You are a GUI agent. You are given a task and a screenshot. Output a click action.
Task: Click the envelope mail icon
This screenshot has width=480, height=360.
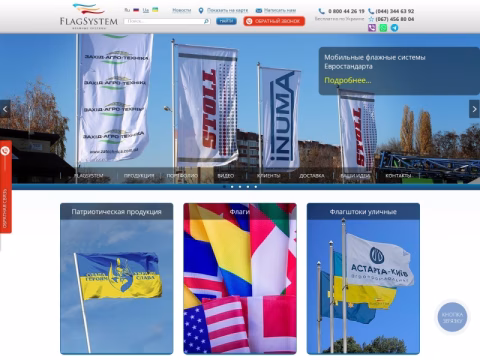259,11
